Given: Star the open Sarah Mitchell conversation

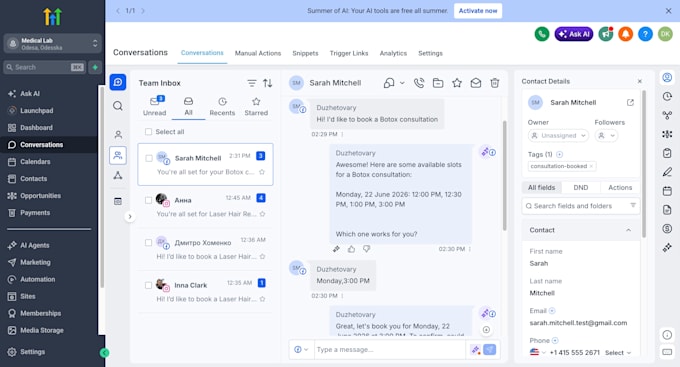Looking at the screenshot, I should (457, 83).
